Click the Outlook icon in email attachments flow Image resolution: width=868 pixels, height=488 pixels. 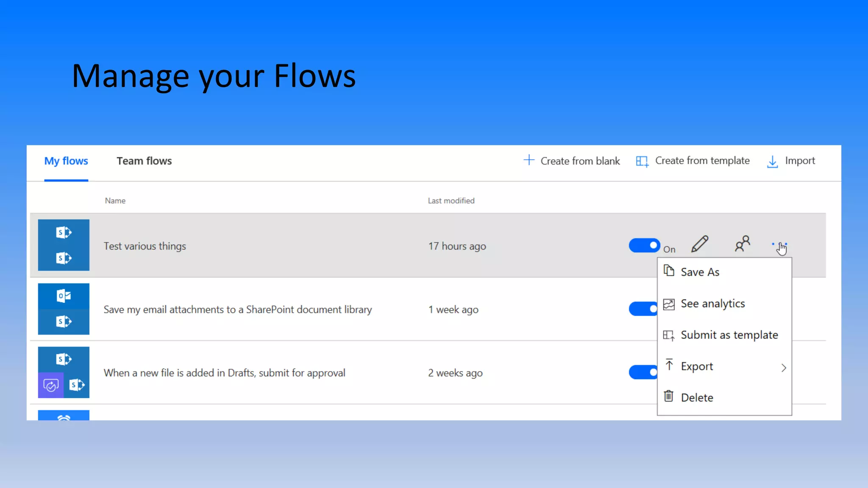(x=64, y=296)
